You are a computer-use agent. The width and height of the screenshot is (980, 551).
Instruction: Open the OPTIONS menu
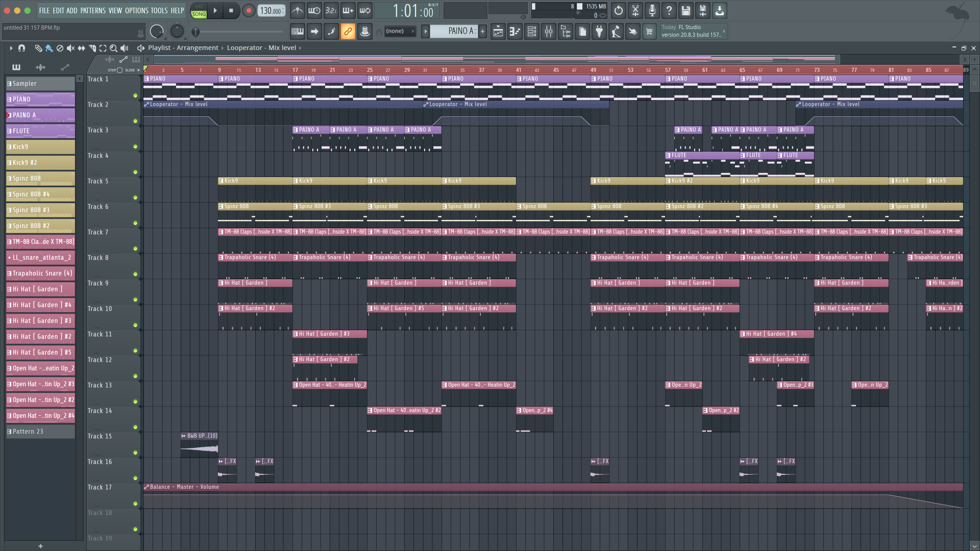point(137,11)
